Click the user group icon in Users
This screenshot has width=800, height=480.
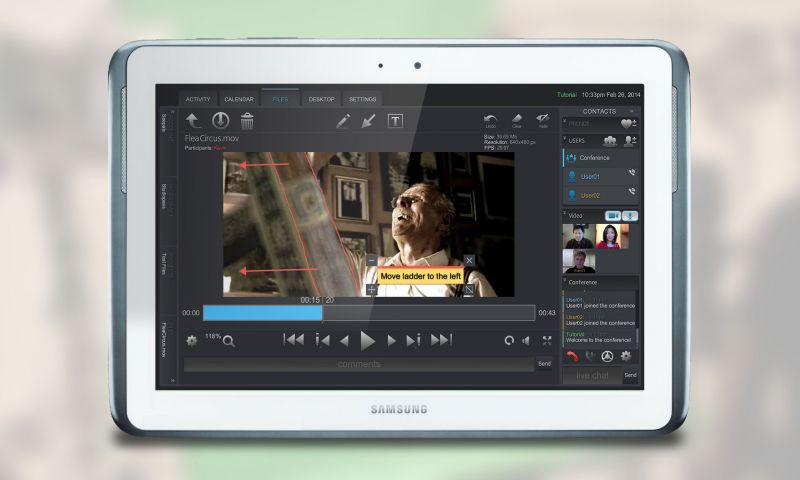610,140
